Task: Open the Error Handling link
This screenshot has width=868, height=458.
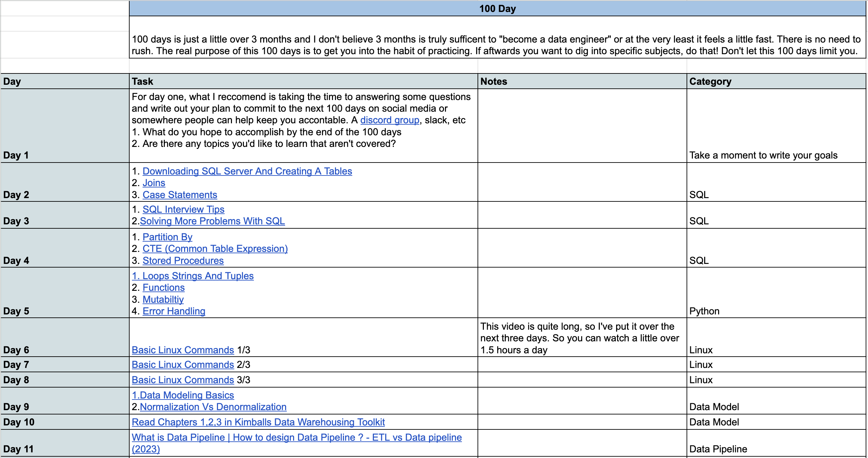Action: click(x=174, y=311)
